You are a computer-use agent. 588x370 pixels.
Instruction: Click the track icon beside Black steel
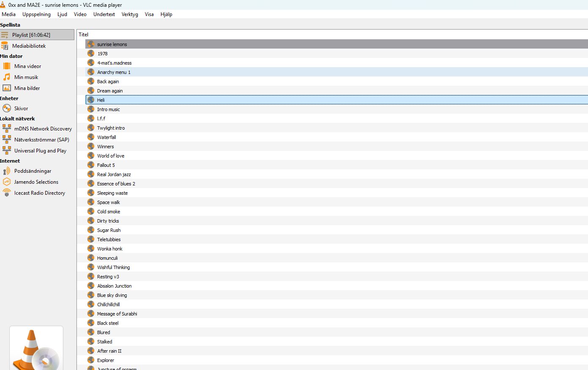click(91, 323)
